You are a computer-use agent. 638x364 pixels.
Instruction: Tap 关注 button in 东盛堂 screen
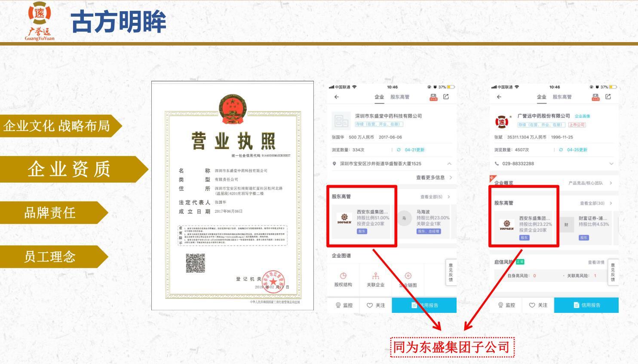pyautogui.click(x=376, y=305)
